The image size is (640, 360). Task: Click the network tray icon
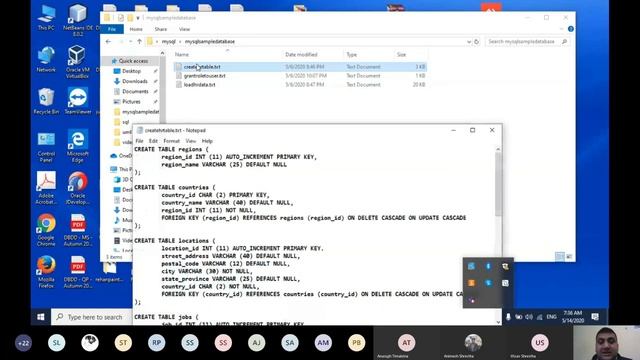(x=540, y=317)
